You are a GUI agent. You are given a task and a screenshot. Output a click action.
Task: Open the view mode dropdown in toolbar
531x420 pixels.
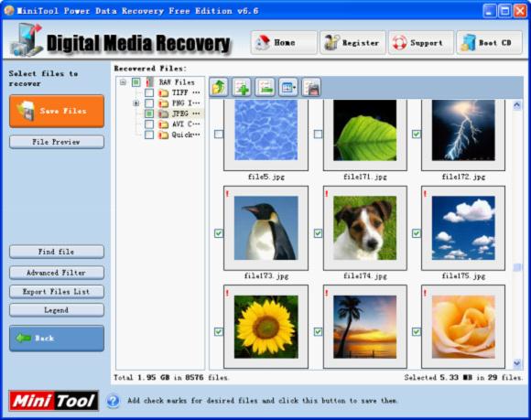[x=287, y=87]
